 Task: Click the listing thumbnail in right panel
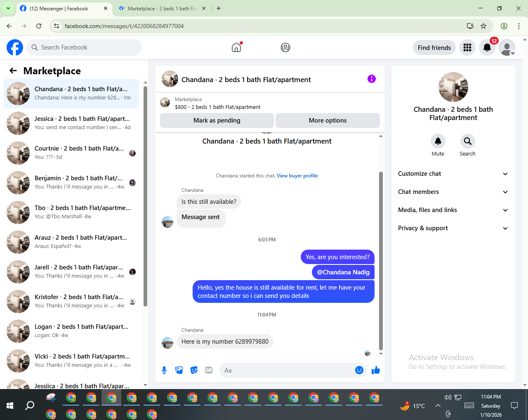453,87
